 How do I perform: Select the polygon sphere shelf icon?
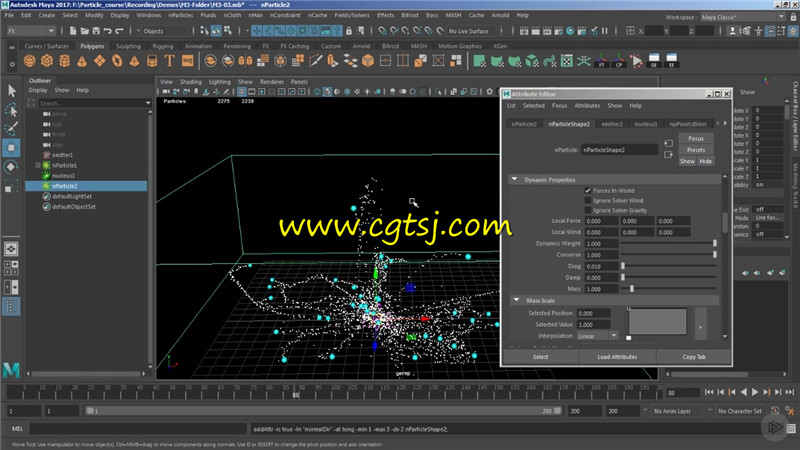tap(30, 61)
